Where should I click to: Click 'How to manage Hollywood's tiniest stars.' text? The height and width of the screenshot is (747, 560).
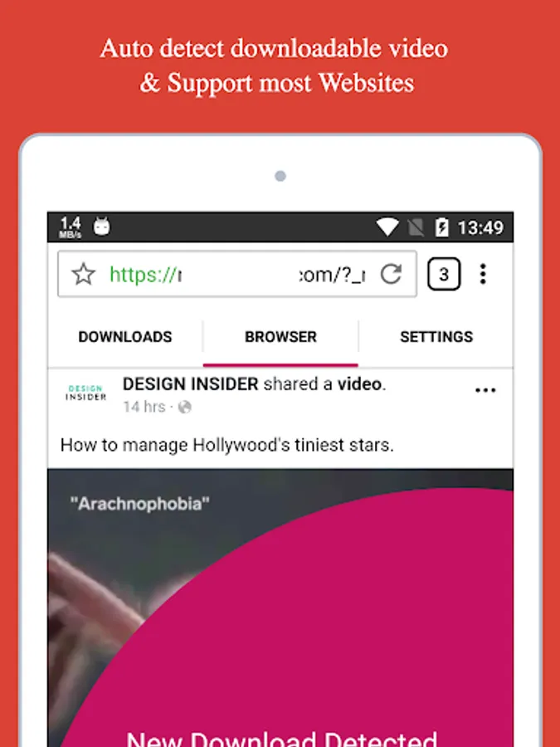227,445
